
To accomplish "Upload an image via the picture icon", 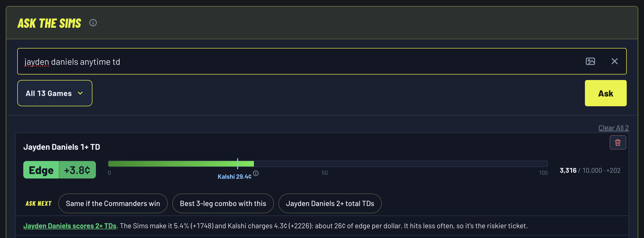I will click(x=590, y=61).
